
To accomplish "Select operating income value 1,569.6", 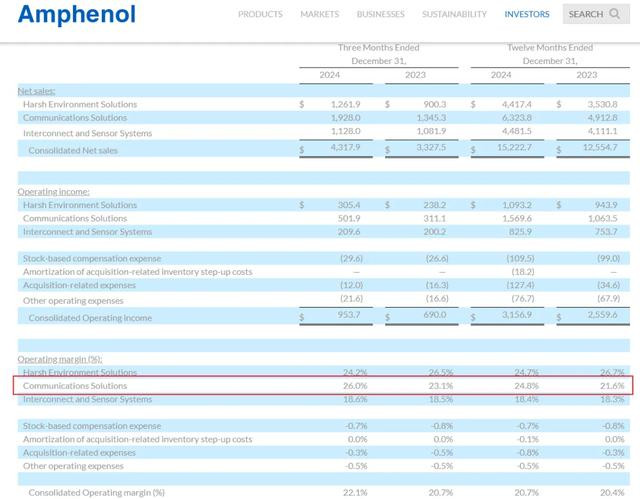I will click(x=517, y=218).
